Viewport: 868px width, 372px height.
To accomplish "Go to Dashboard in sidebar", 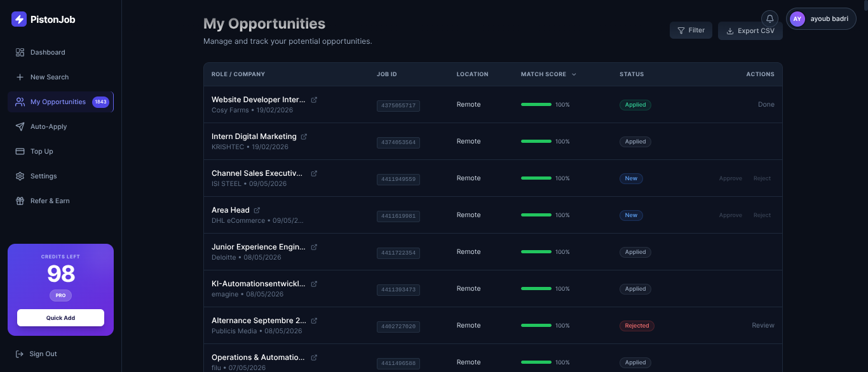I will click(60, 52).
